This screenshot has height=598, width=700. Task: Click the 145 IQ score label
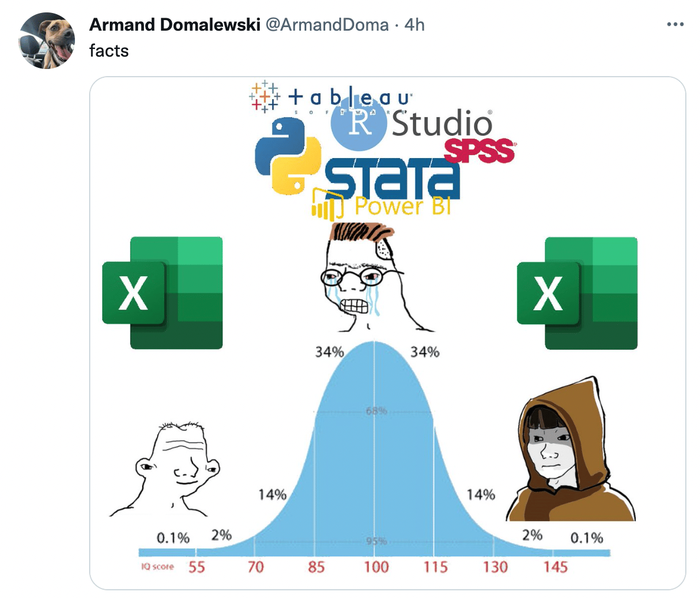(x=555, y=567)
